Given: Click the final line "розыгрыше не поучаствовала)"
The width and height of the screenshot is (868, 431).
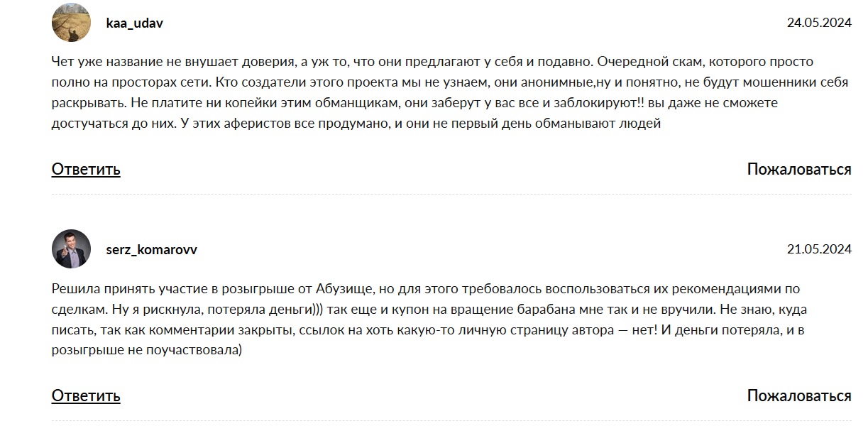Looking at the screenshot, I should (147, 351).
